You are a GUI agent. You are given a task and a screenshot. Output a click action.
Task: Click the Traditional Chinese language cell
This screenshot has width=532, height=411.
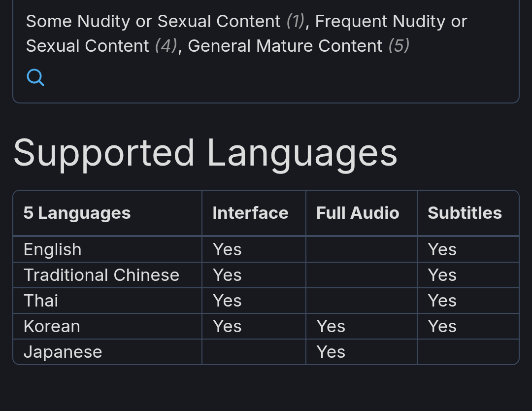pos(101,275)
